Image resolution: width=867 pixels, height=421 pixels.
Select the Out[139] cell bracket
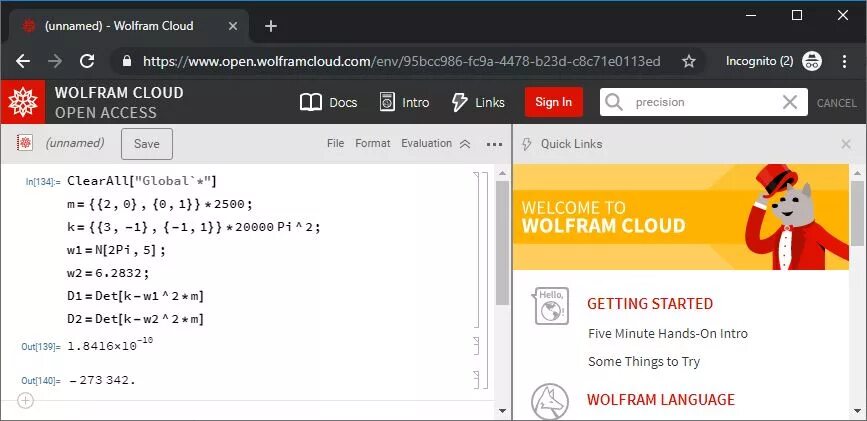pyautogui.click(x=476, y=345)
